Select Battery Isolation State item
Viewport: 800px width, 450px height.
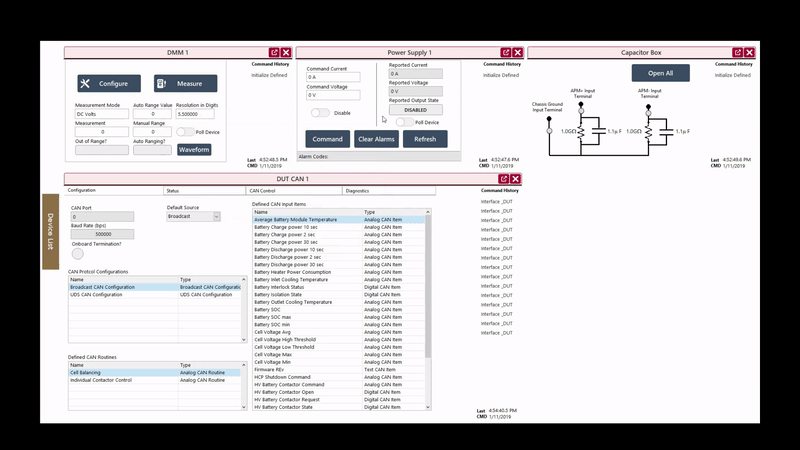tap(339, 294)
